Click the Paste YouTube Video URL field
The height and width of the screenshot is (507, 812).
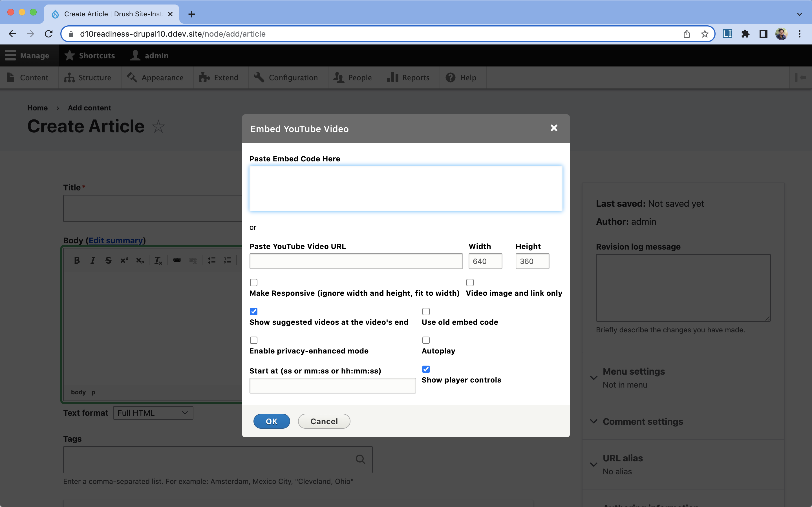click(x=356, y=261)
